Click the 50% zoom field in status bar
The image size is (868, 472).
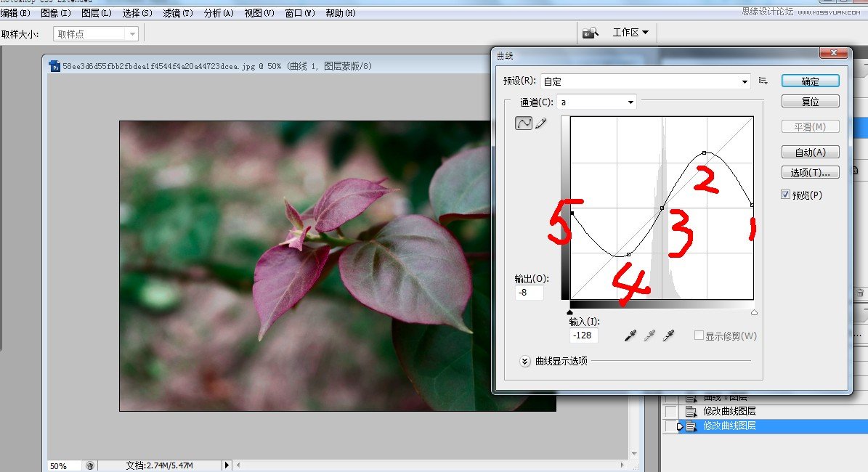(64, 466)
